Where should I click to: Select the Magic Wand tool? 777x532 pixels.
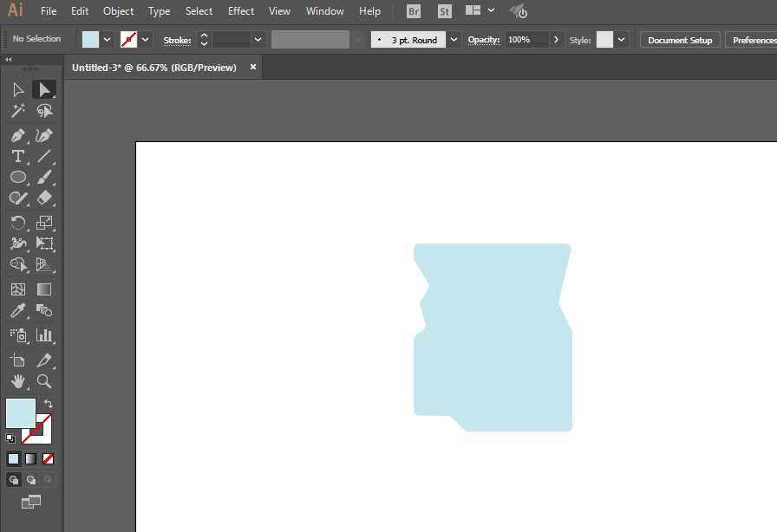click(x=18, y=110)
